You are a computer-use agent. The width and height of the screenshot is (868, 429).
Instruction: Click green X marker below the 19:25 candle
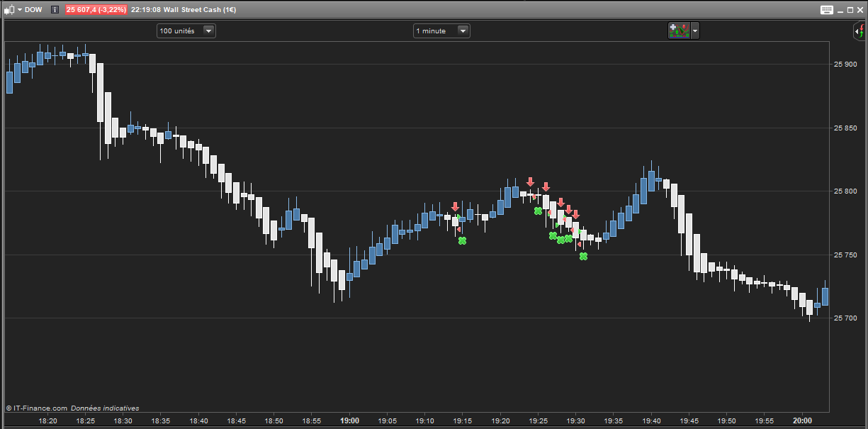tap(538, 211)
